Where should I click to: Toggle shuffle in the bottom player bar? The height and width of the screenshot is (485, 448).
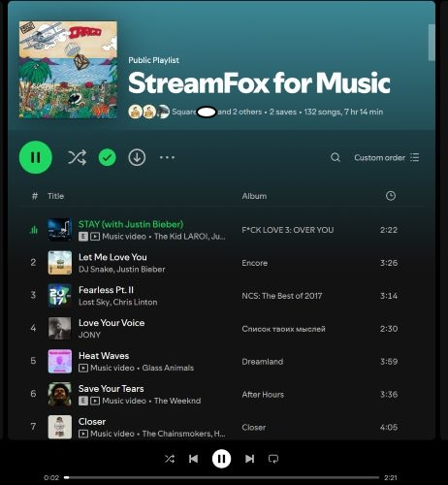point(170,459)
